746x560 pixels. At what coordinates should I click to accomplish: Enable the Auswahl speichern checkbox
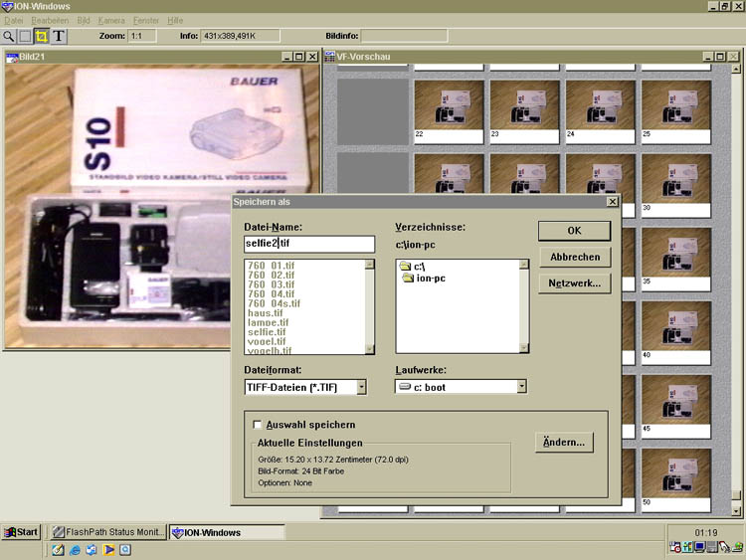(258, 425)
